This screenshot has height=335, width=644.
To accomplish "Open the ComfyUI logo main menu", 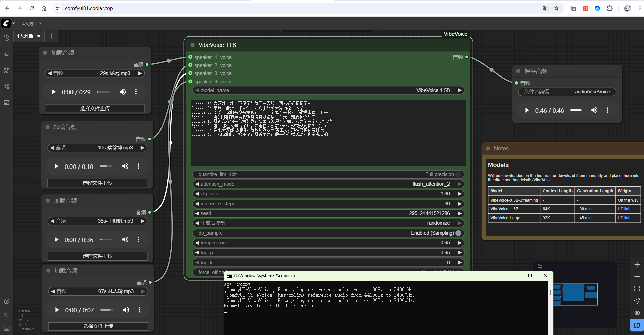I will tap(6, 23).
